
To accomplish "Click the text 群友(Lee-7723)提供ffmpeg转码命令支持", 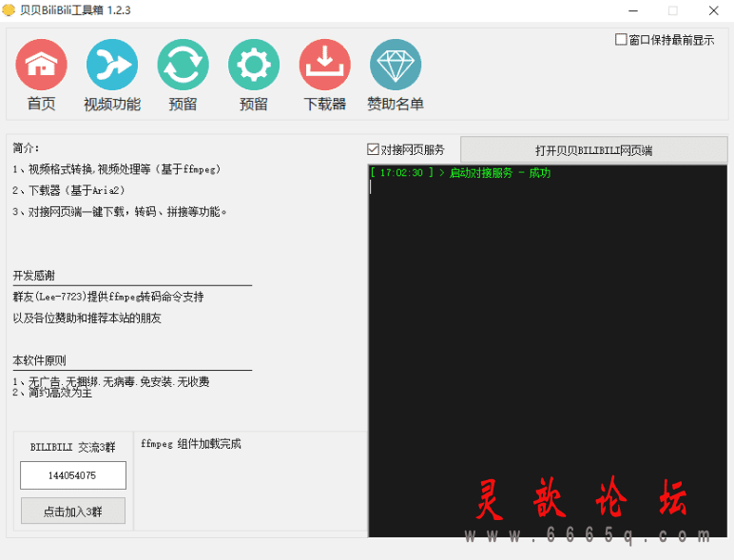I will (108, 297).
